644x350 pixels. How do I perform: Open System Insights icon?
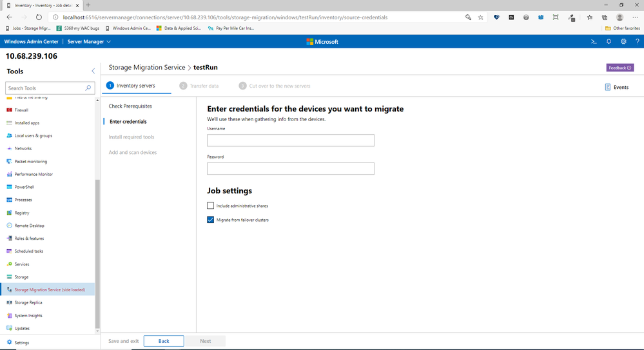click(x=10, y=315)
